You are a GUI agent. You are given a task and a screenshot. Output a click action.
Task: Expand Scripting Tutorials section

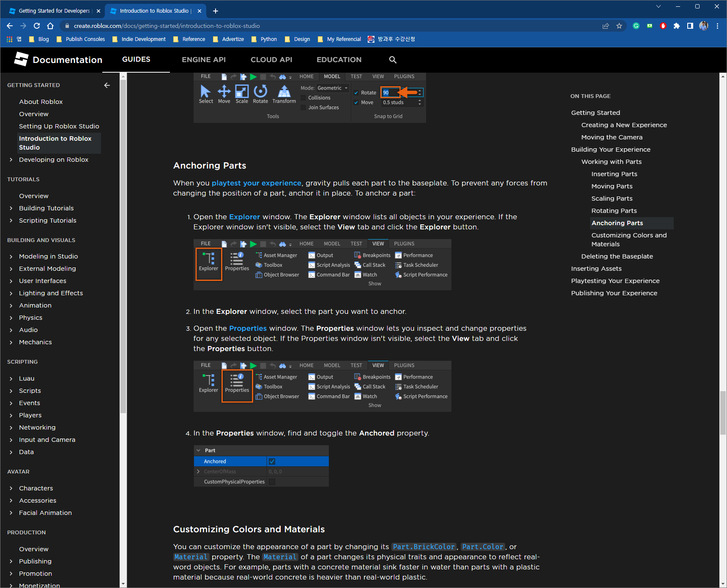11,220
